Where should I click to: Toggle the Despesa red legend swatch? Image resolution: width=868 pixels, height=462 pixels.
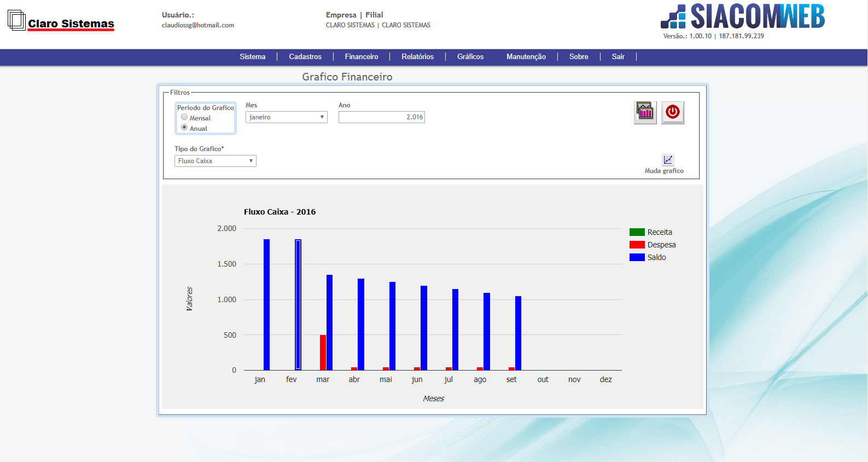point(637,245)
